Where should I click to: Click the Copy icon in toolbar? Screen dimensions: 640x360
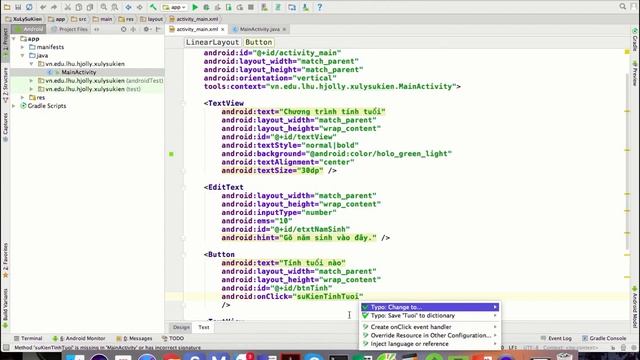(x=79, y=7)
